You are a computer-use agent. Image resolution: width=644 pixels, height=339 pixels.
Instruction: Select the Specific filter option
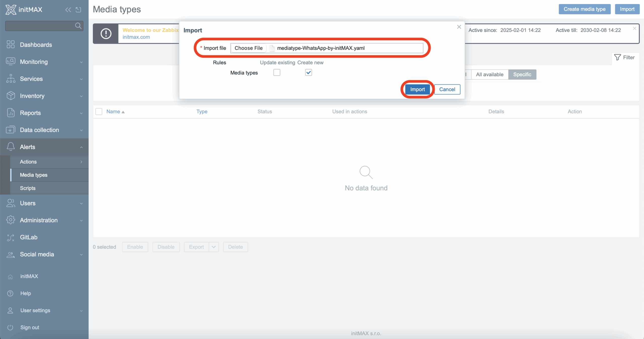522,74
